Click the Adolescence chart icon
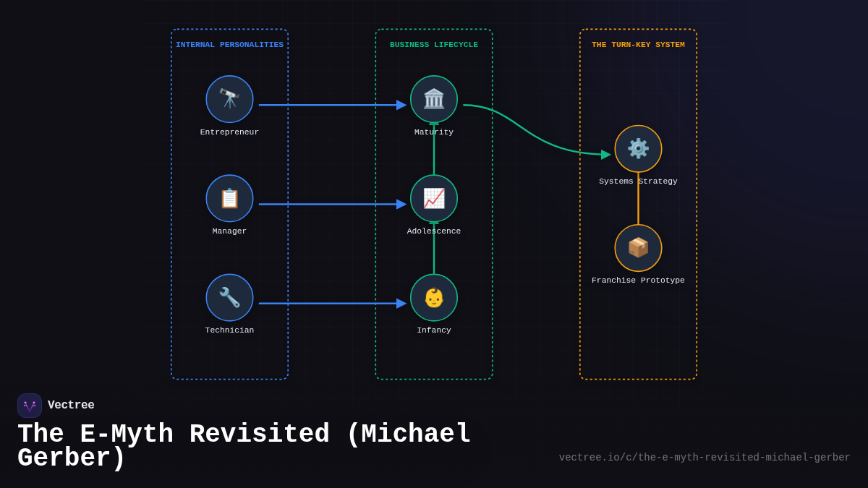 (x=434, y=198)
